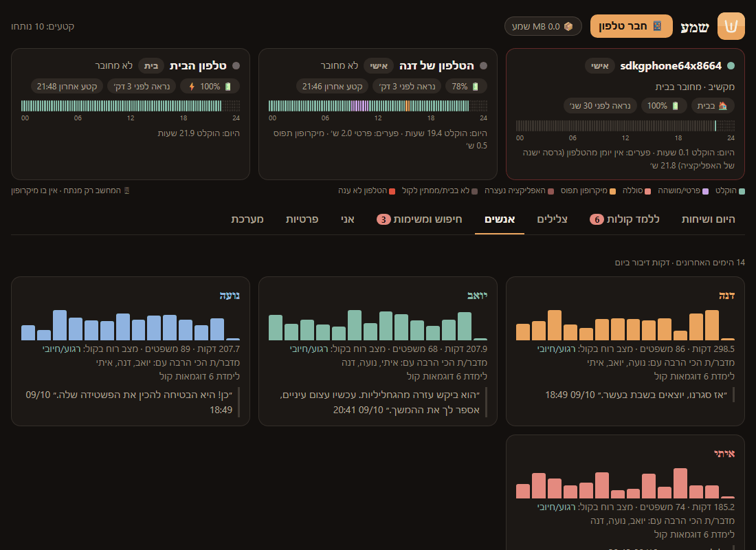The width and height of the screenshot is (756, 550).
Task: Click the מקשיב · מחובר בבית status line
Action: [x=695, y=87]
